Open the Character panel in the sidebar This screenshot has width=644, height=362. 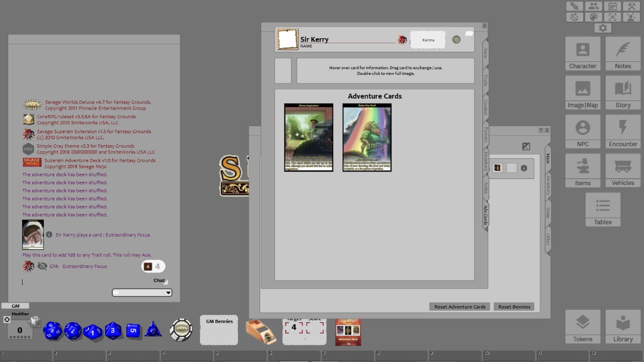(x=582, y=53)
